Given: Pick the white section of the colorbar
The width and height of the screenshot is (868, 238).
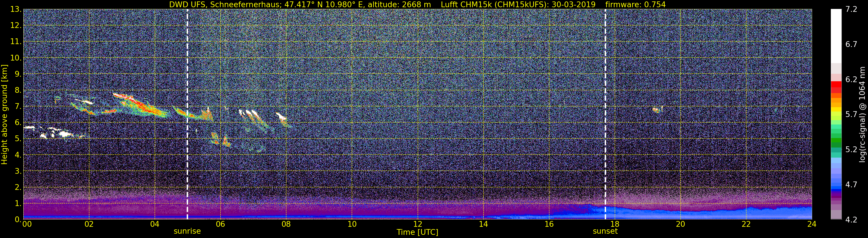Looking at the screenshot, I should 836,36.
